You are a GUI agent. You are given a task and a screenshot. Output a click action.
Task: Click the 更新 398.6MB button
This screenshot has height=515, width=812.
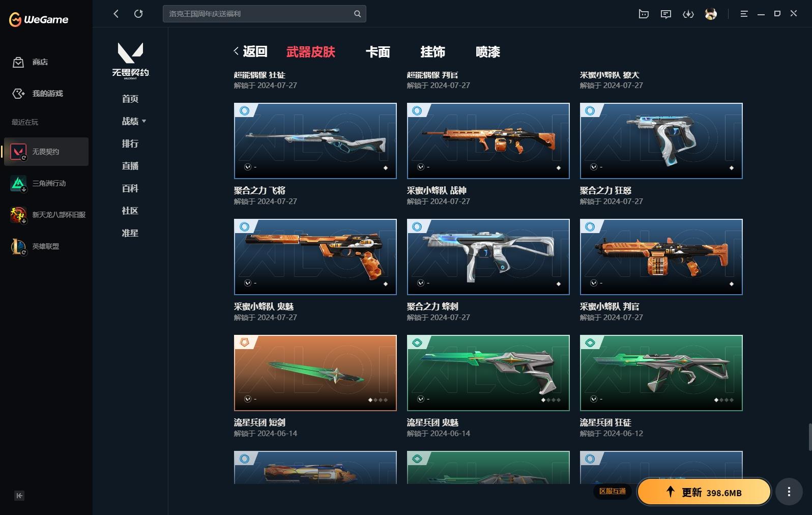click(704, 492)
